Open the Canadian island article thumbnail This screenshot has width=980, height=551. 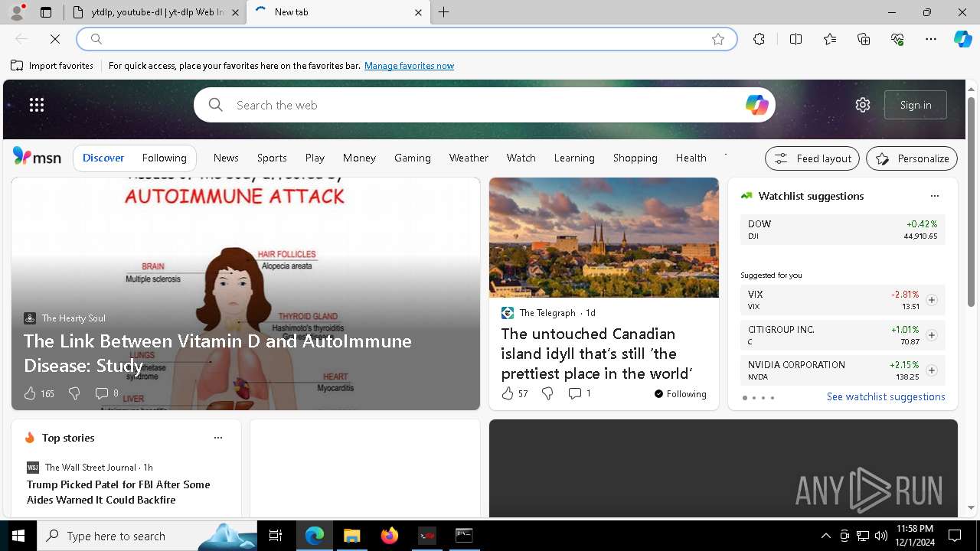click(x=604, y=237)
